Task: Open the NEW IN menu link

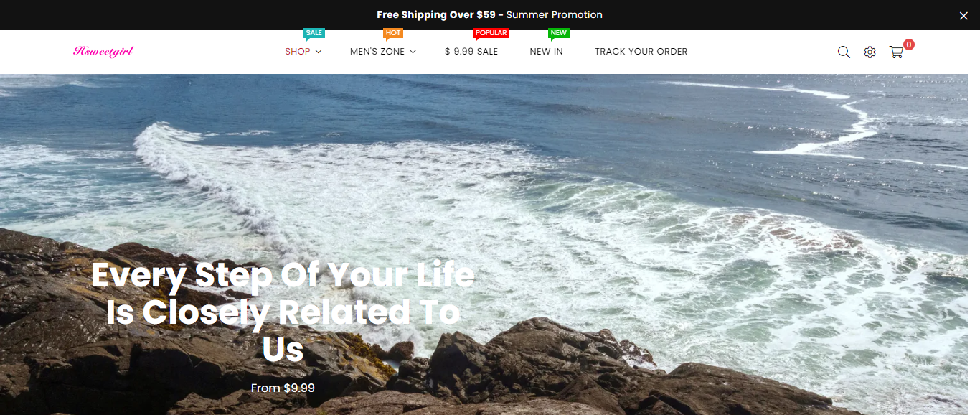Action: 547,52
